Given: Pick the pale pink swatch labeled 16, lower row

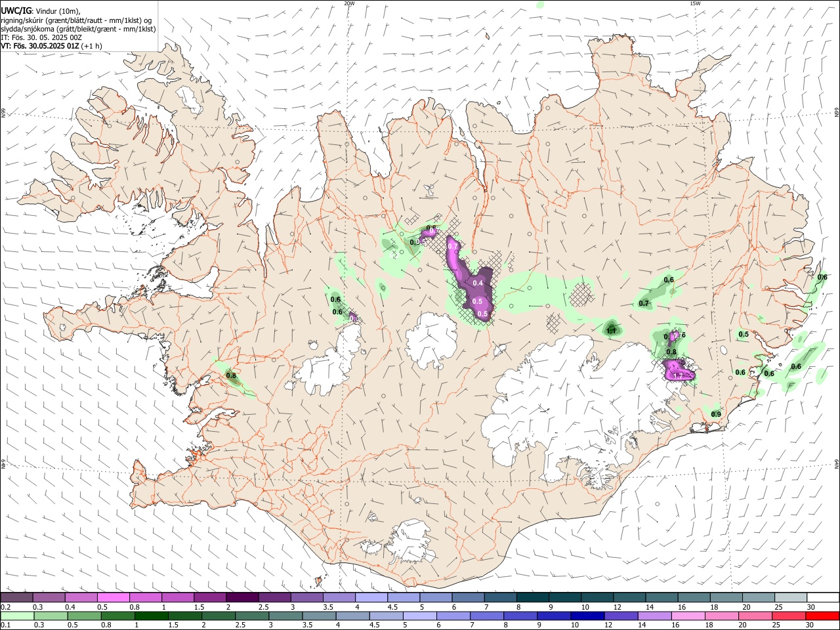Looking at the screenshot, I should click(x=687, y=616).
